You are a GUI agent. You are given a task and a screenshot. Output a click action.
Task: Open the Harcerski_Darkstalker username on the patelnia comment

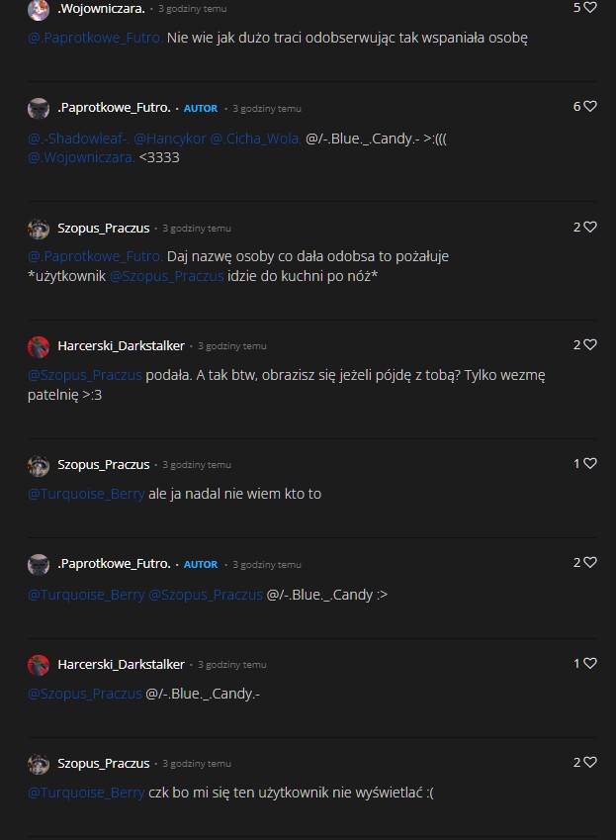pos(121,346)
